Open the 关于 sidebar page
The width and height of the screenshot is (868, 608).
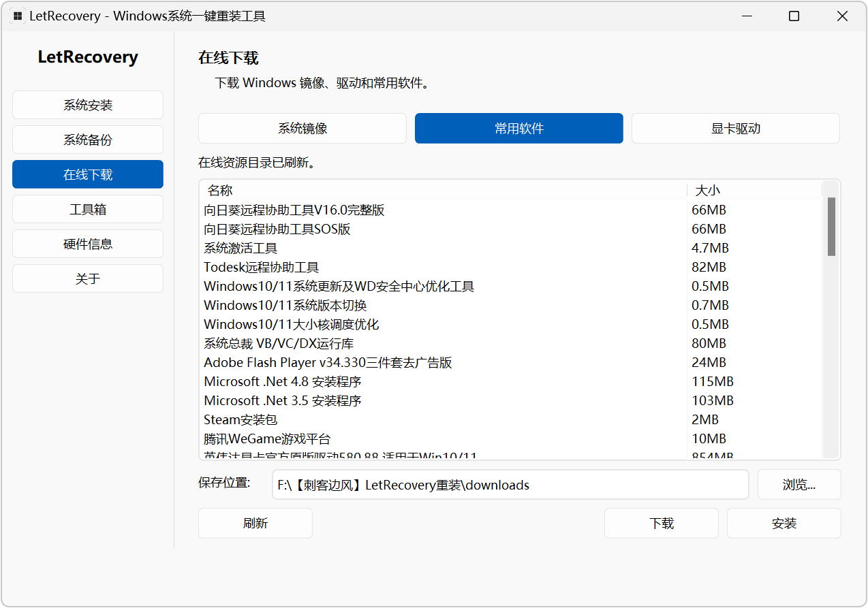tap(88, 278)
